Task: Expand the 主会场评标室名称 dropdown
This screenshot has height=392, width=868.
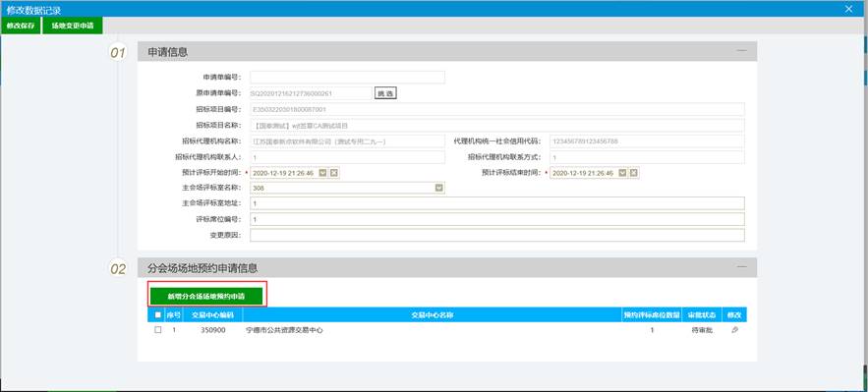Action: 439,189
